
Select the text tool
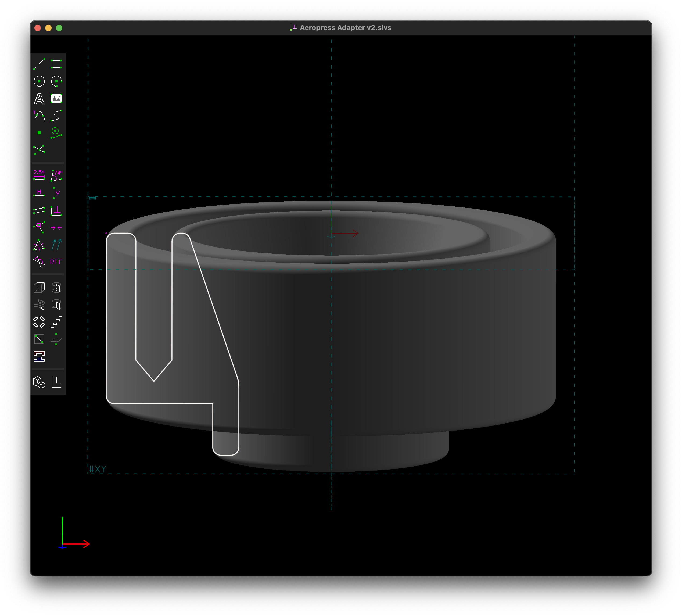39,98
